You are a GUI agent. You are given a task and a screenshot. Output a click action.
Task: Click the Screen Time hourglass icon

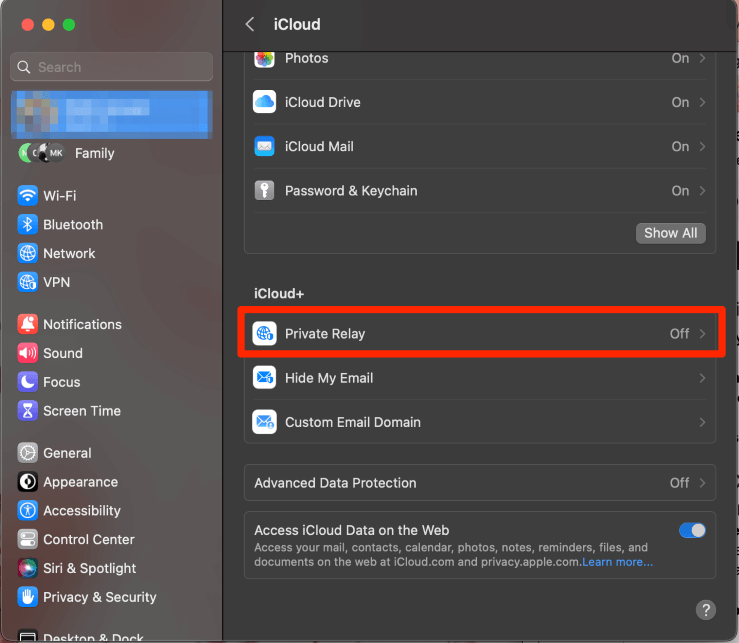click(28, 411)
